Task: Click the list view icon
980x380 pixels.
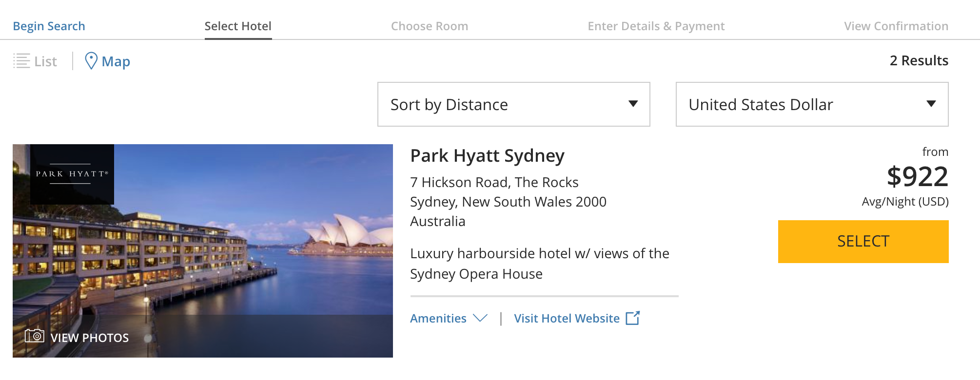Action: coord(21,61)
